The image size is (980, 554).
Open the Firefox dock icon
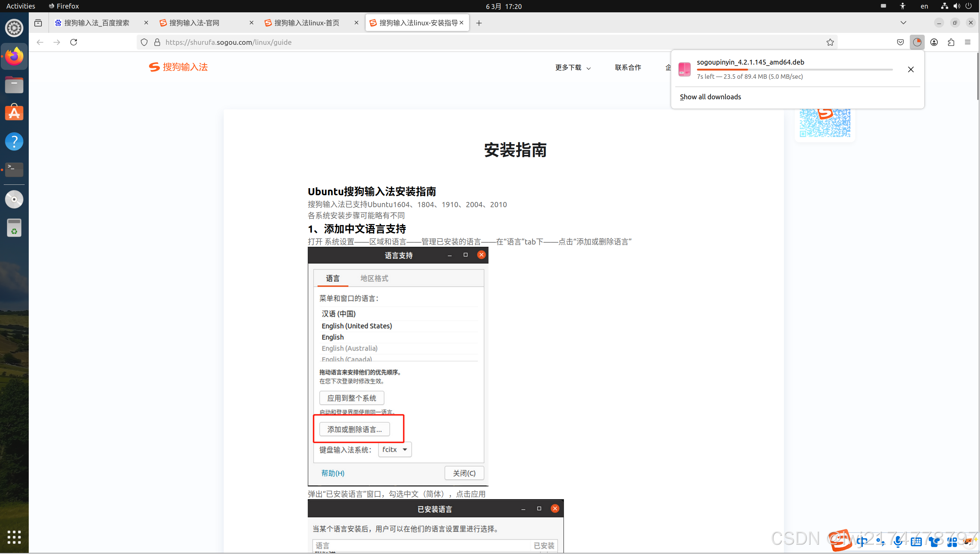(14, 56)
